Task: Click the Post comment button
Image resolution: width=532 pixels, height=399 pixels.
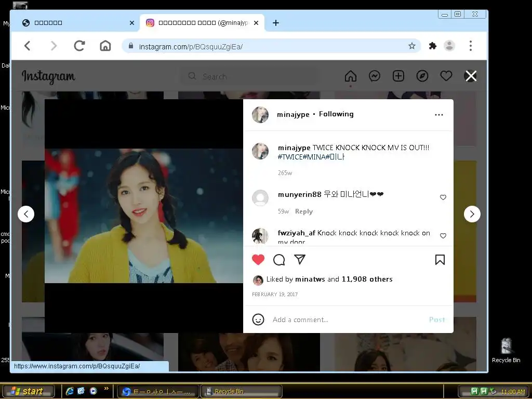Action: pyautogui.click(x=436, y=320)
